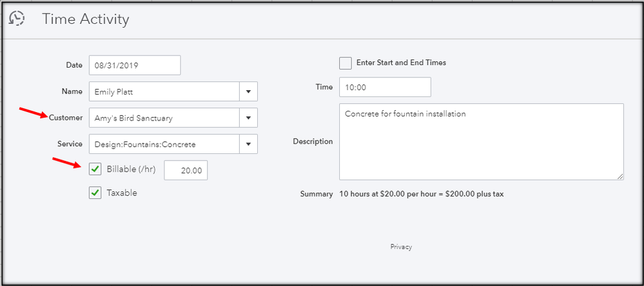Click the Customer field Amy's Bird Sanctuary
The image size is (644, 286).
click(164, 118)
